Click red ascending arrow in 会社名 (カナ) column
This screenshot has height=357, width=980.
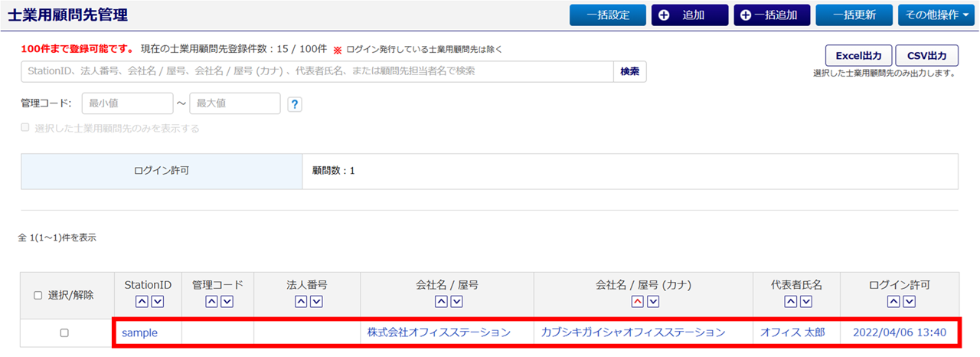tap(637, 302)
